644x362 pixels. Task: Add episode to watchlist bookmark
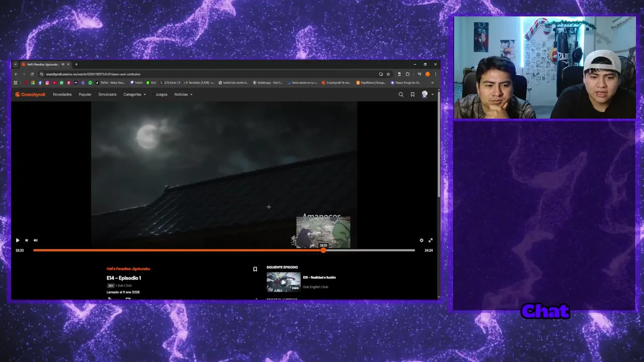point(255,269)
